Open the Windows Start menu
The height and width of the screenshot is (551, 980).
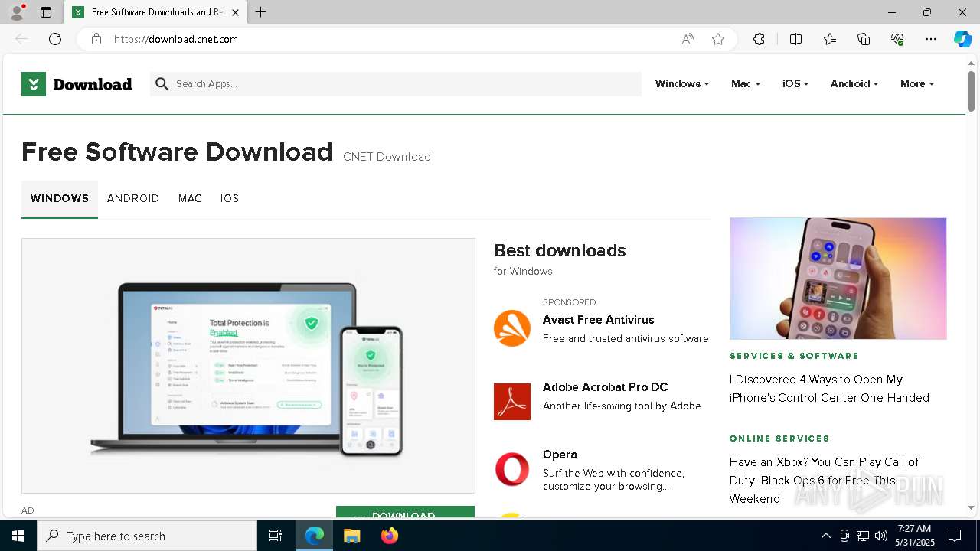tap(18, 536)
